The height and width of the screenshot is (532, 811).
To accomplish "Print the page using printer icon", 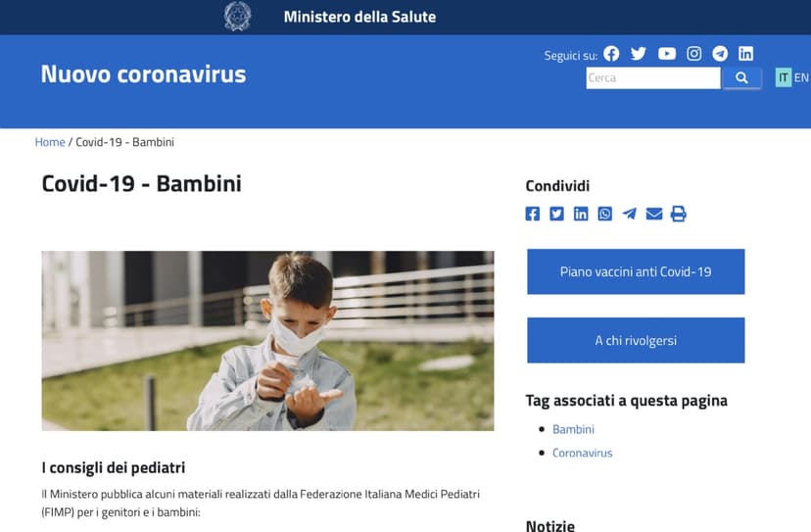I will point(679,214).
